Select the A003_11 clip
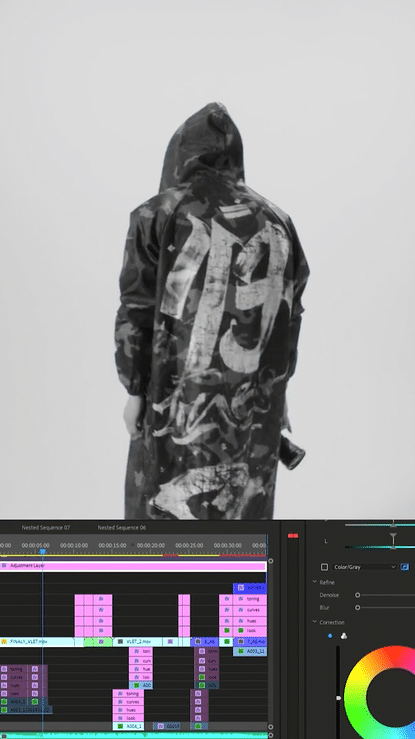This screenshot has height=739, width=415. 250,651
